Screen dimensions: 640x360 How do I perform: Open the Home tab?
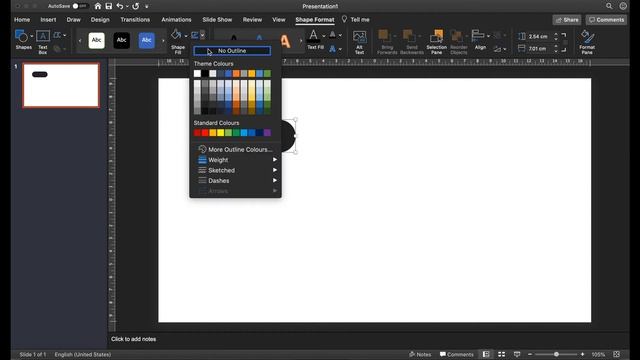click(x=22, y=20)
